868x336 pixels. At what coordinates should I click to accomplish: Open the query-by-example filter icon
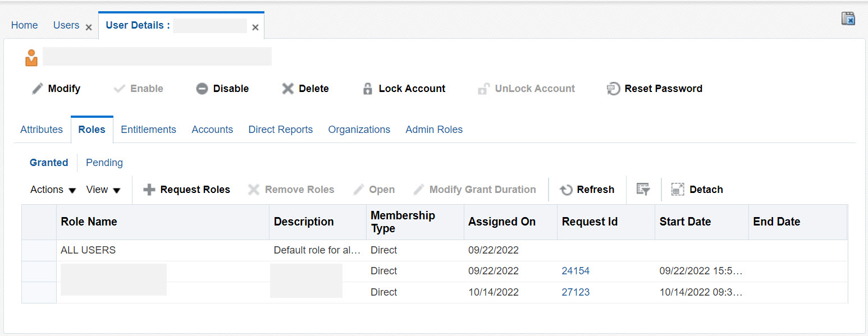pyautogui.click(x=643, y=189)
